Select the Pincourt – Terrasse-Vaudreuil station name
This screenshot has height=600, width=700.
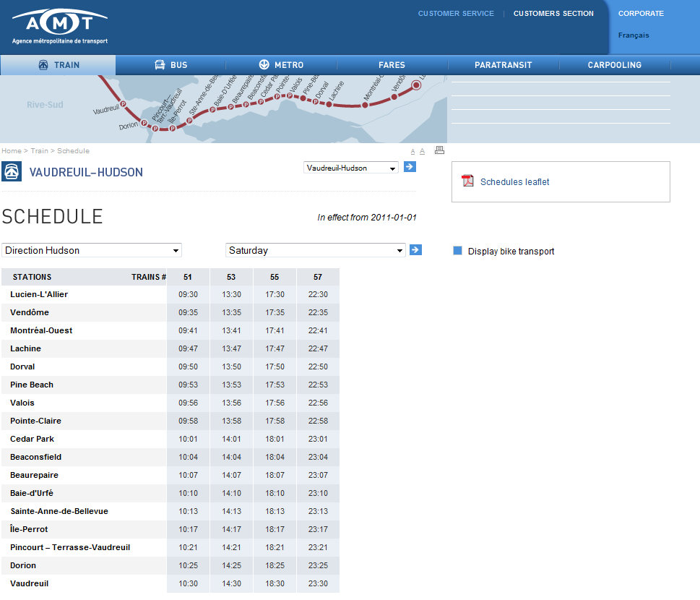tap(70, 548)
